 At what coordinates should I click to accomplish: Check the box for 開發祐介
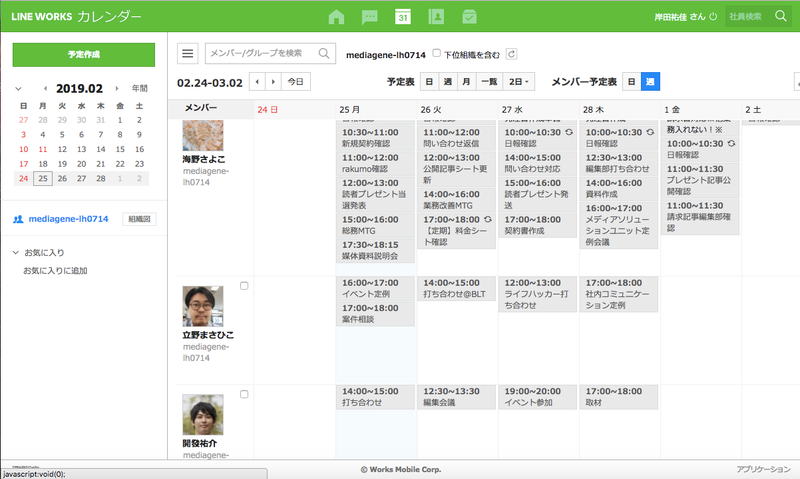point(245,394)
